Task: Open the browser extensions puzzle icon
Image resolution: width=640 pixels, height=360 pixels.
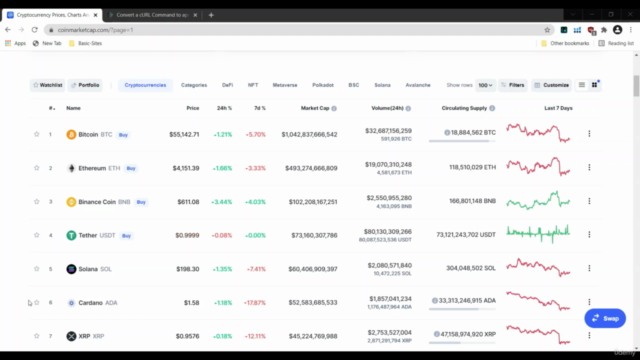Action: [x=604, y=30]
